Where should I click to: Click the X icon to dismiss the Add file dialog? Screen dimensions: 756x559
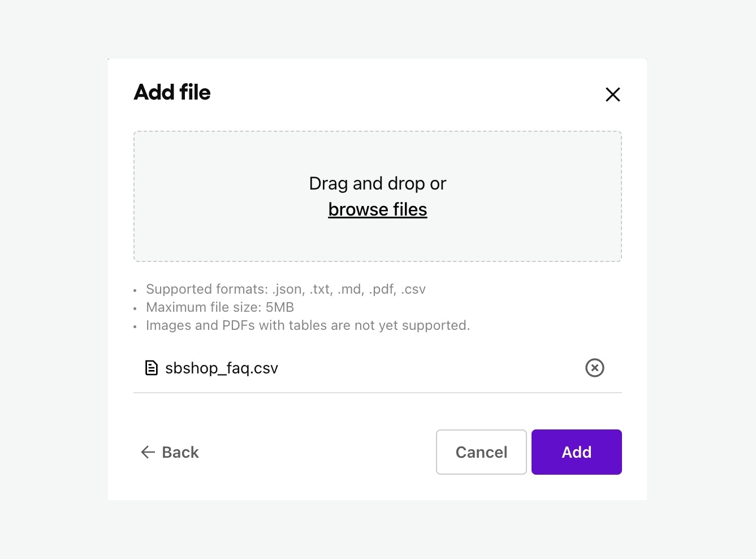[613, 94]
